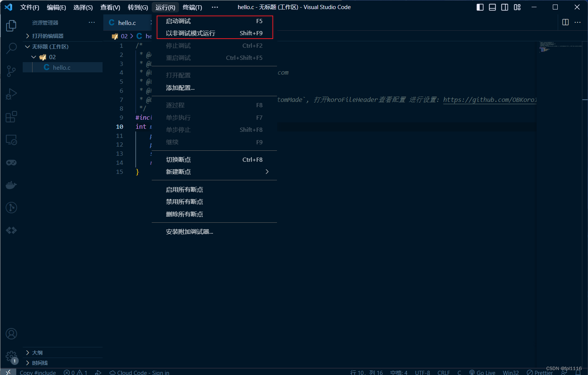
Task: Open the Accounts icon
Action: click(11, 334)
